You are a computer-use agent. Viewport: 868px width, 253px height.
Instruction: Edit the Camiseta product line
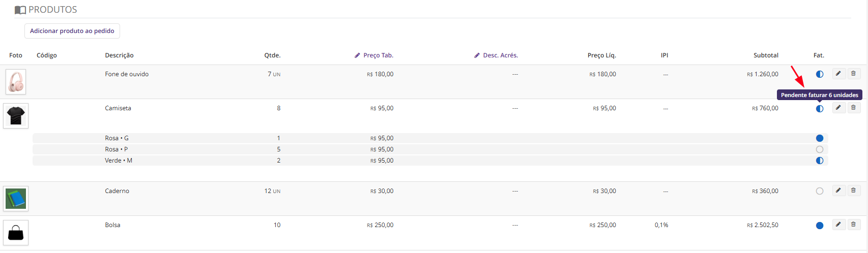tap(839, 108)
